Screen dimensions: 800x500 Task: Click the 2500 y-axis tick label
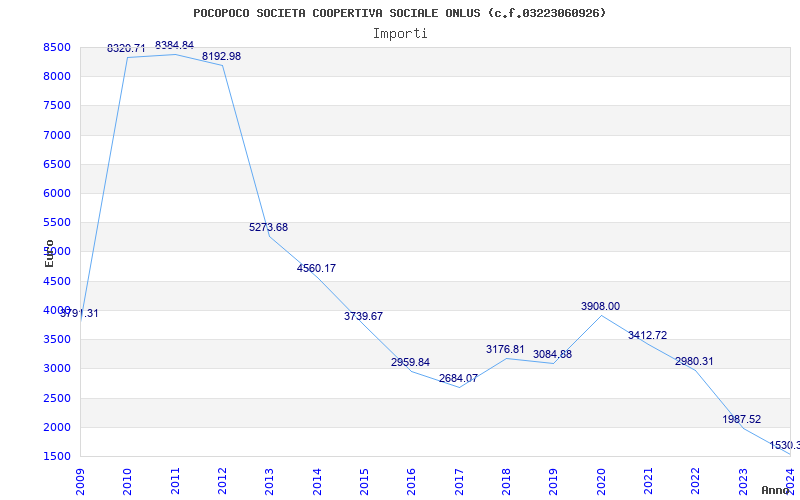click(x=57, y=398)
